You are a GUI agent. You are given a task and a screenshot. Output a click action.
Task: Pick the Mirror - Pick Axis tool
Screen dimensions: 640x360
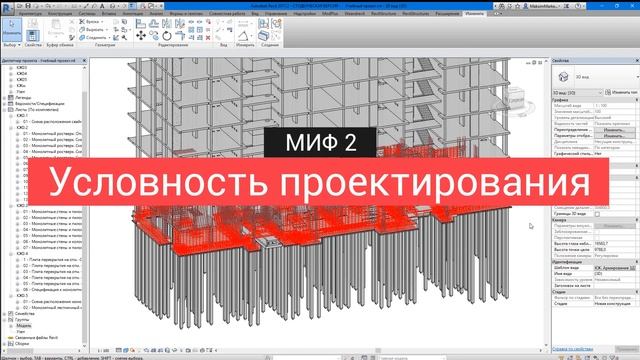(x=167, y=24)
